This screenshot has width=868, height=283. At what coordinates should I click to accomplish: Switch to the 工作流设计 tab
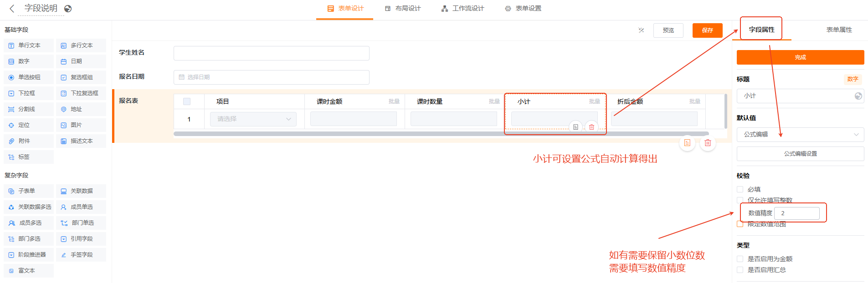pos(463,9)
